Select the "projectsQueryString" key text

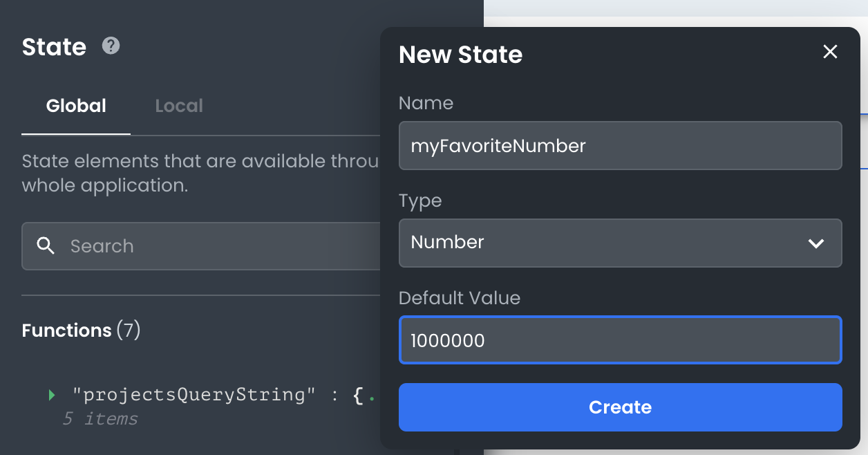[x=194, y=396]
